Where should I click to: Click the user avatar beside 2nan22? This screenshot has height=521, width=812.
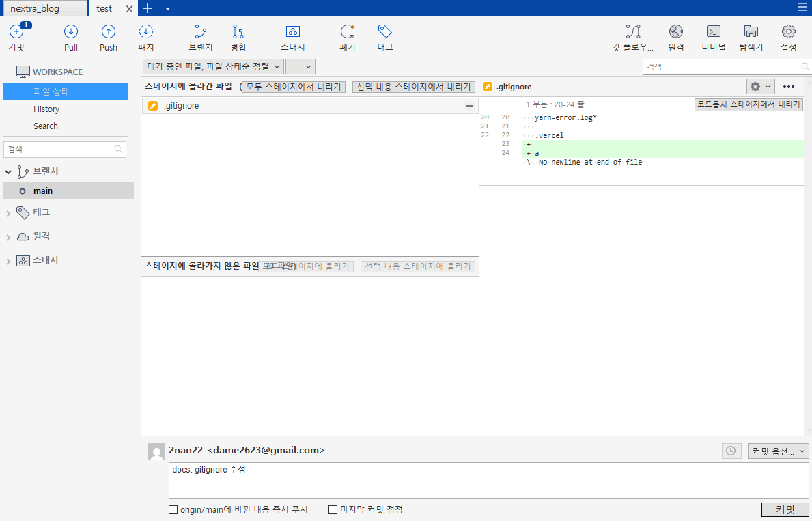tap(157, 451)
